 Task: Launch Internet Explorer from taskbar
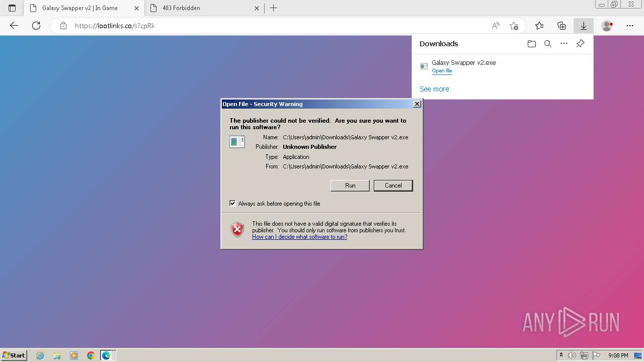[x=40, y=355]
